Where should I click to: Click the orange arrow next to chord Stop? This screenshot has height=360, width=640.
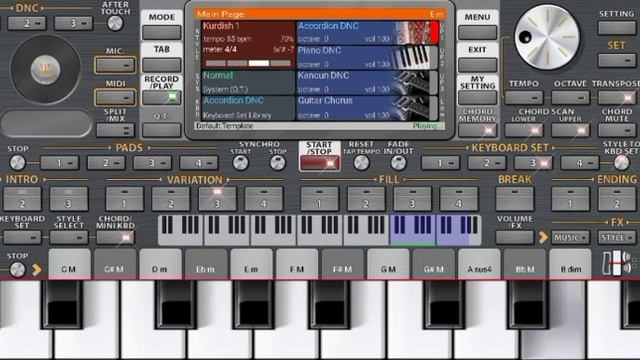tap(37, 269)
